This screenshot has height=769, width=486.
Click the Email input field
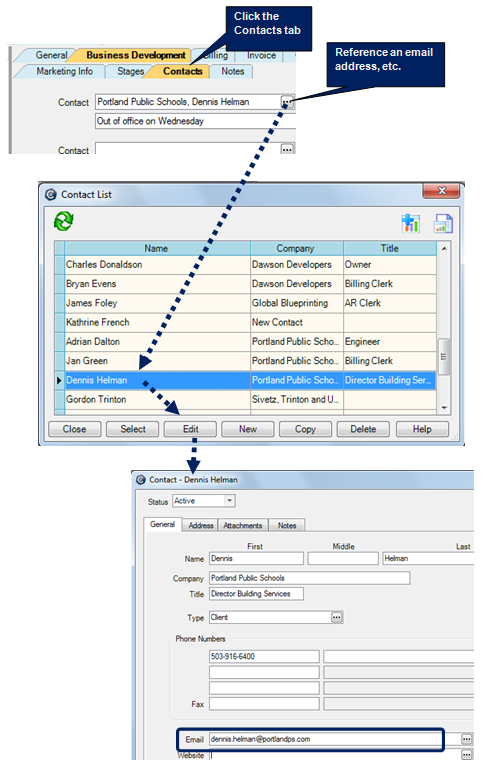coord(326,739)
